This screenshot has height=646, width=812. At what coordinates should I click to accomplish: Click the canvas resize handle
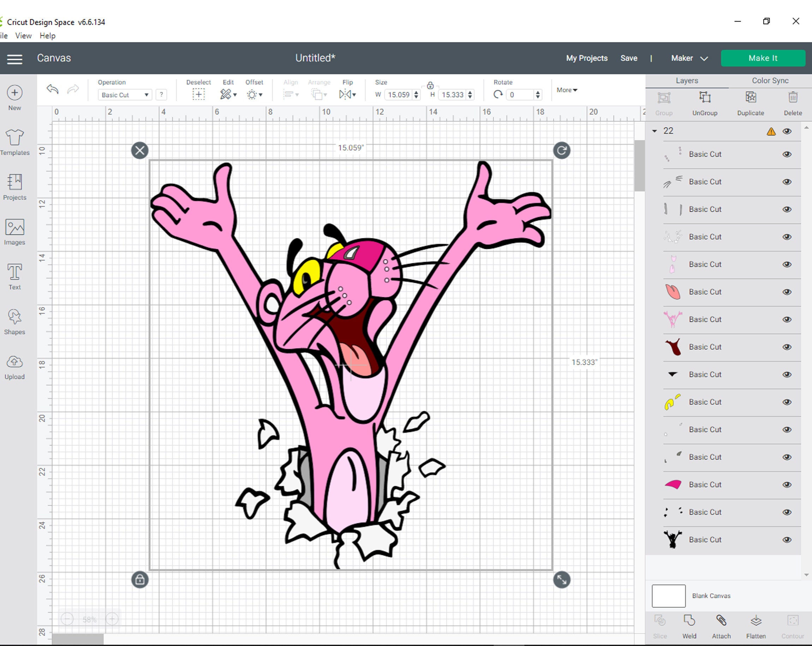point(562,580)
